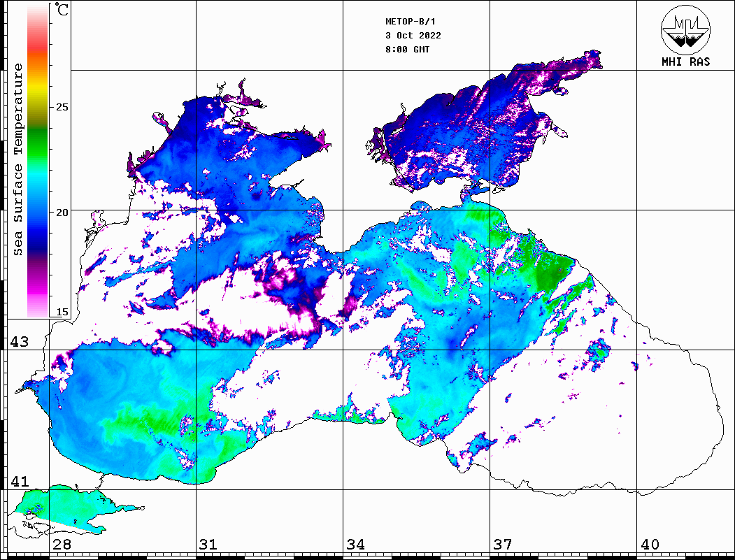
Task: Click the 'Sea Surface Temperature' vertical label
Action: 17,159
